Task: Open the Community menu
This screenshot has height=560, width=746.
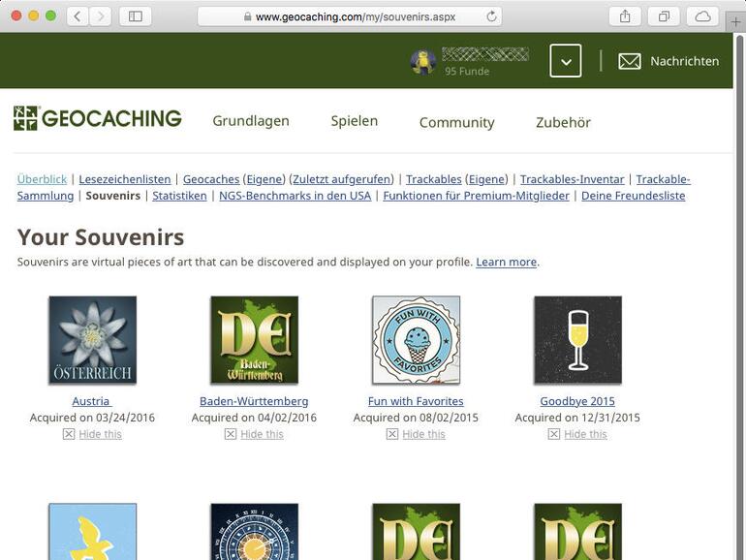Action: click(x=456, y=122)
